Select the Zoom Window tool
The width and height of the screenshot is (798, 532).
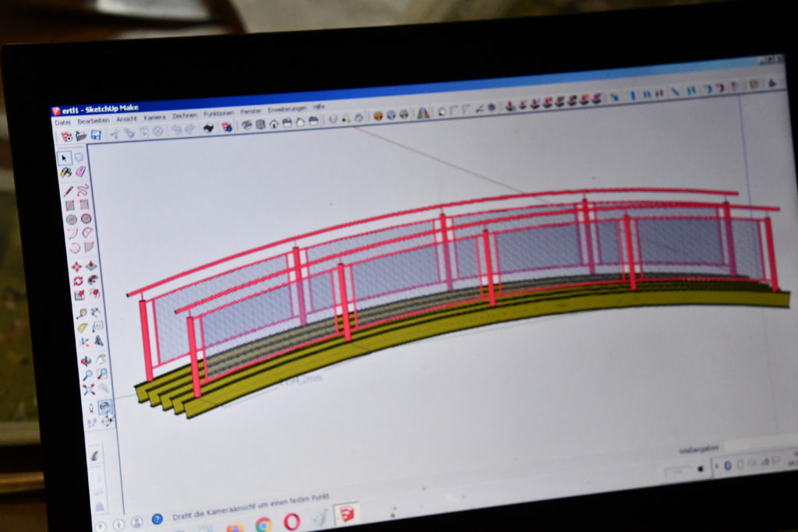[103, 375]
